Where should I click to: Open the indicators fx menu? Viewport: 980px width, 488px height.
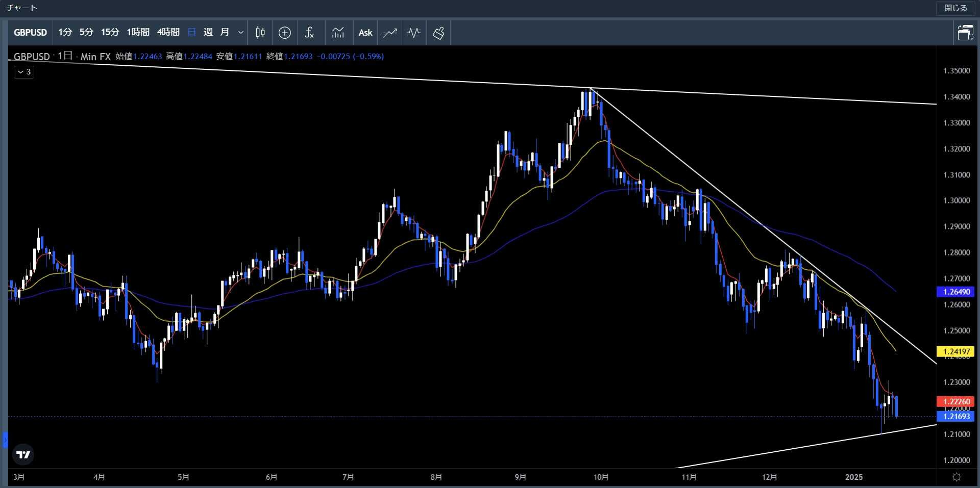(x=309, y=33)
